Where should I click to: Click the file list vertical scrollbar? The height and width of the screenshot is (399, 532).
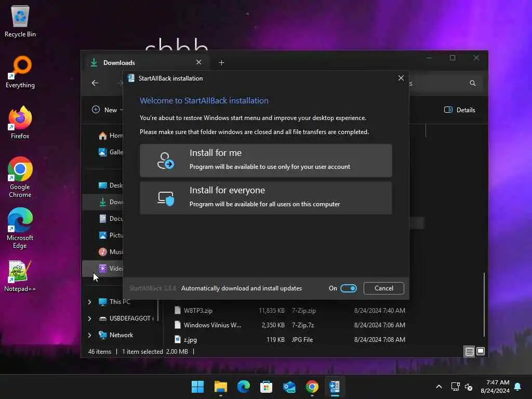[484, 304]
